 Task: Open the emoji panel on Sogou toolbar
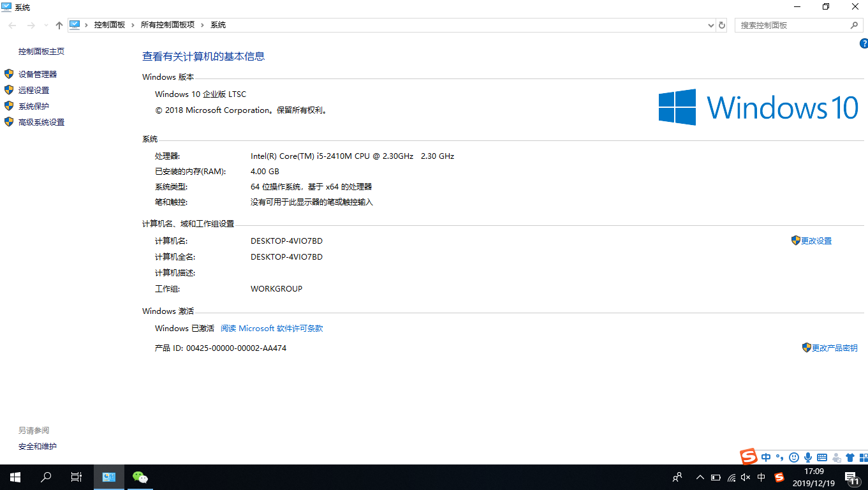794,457
